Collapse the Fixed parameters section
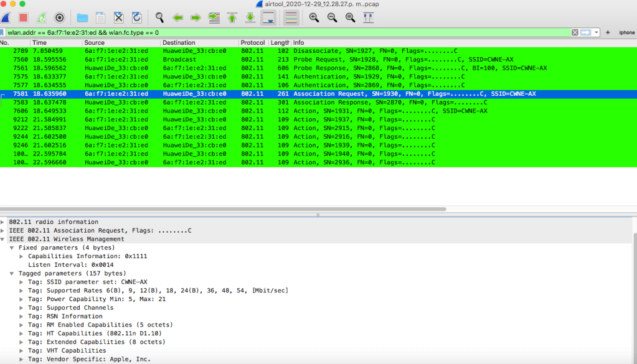The height and width of the screenshot is (364, 637). (x=12, y=248)
